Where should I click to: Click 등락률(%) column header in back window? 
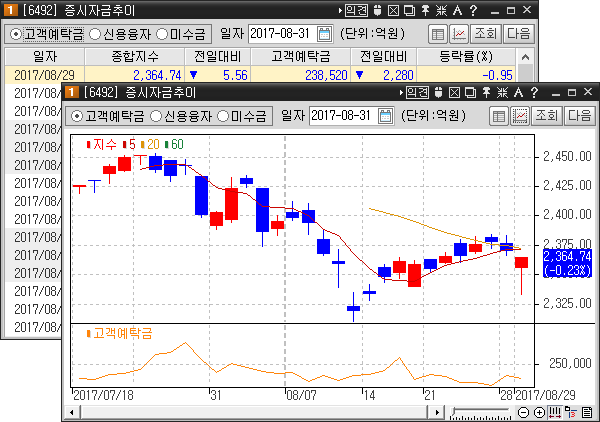[466, 57]
